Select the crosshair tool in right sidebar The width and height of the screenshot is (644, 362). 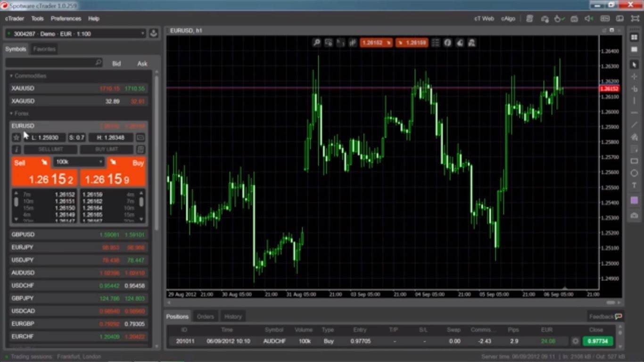(634, 75)
